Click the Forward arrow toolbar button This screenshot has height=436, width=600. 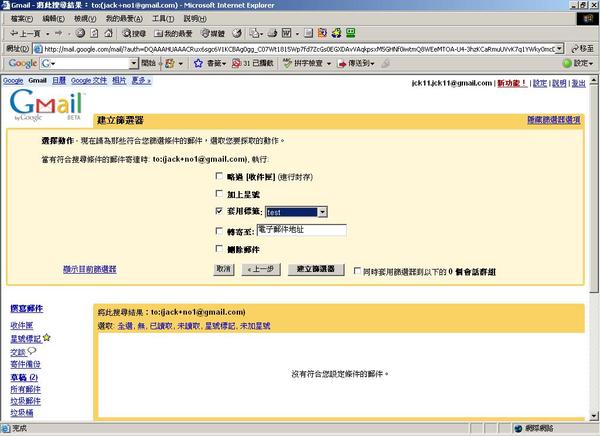coord(59,33)
